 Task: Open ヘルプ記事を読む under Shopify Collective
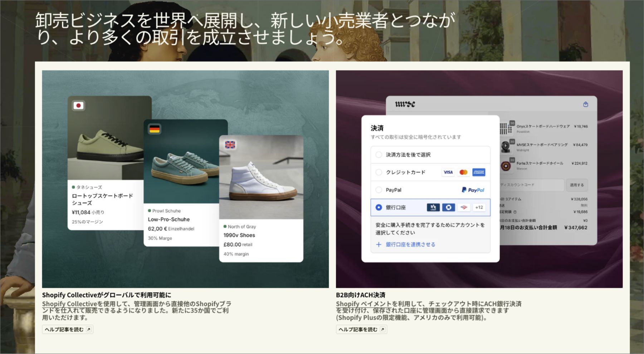point(68,329)
